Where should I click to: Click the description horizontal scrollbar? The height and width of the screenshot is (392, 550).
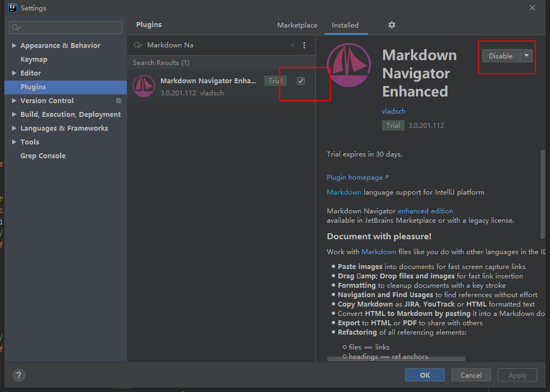click(396, 359)
